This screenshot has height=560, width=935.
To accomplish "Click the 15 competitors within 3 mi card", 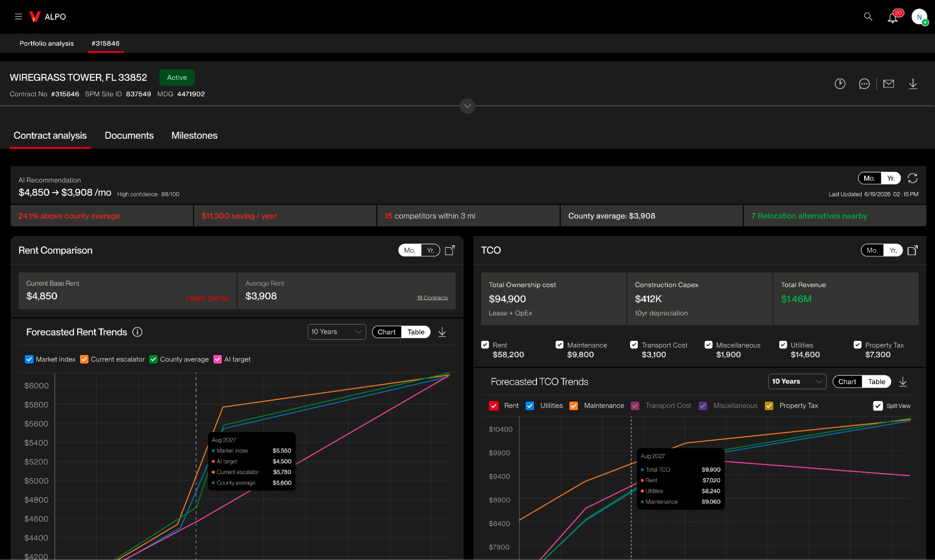I will point(468,215).
